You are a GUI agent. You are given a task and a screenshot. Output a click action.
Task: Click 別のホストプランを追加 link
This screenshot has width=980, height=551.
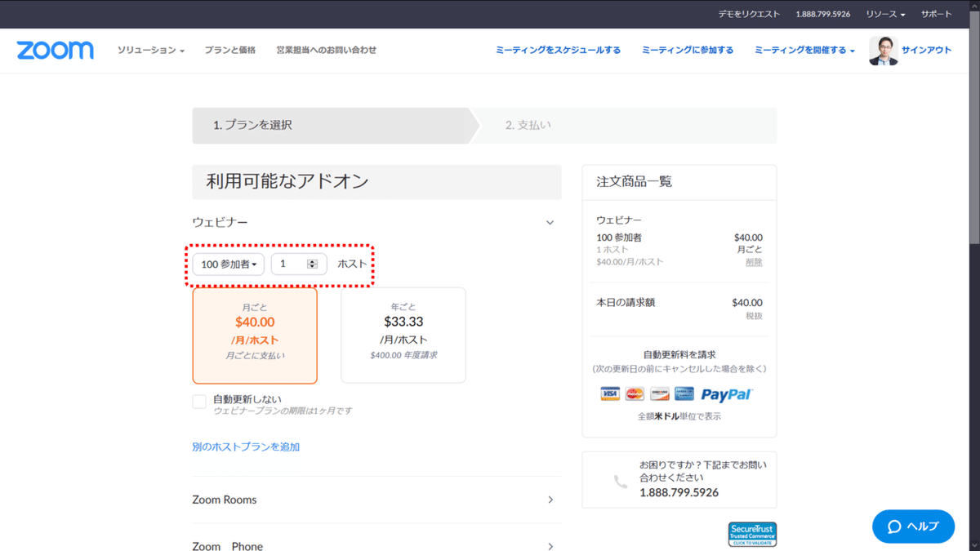tap(246, 447)
